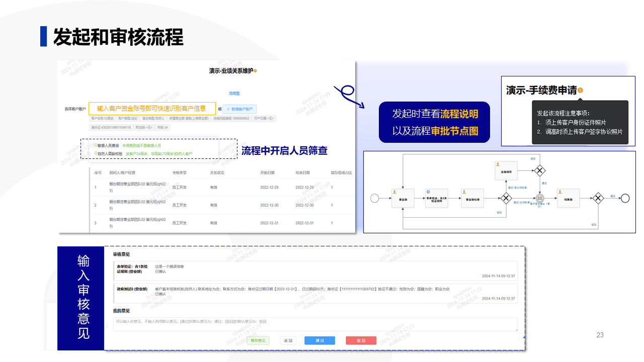Click the user icon in the 资金部经理 node
The image size is (644, 362).
(464, 192)
